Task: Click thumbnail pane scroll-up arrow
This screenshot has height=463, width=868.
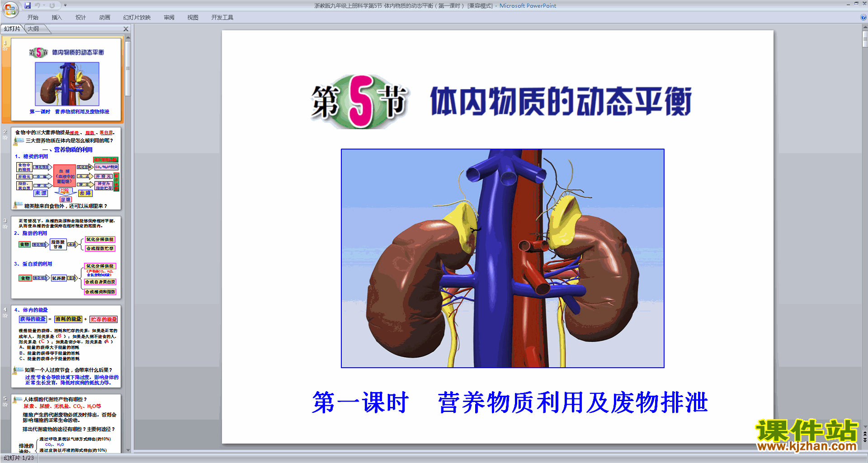Action: click(128, 37)
